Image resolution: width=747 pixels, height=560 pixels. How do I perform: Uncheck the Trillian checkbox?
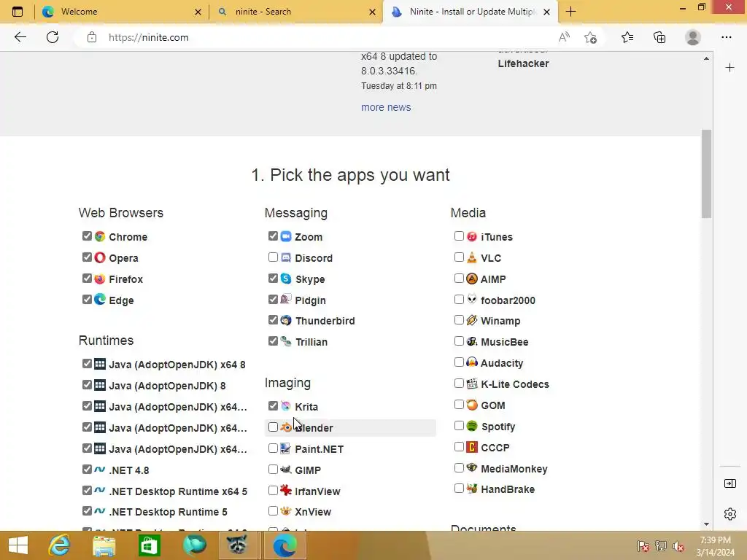(x=273, y=341)
